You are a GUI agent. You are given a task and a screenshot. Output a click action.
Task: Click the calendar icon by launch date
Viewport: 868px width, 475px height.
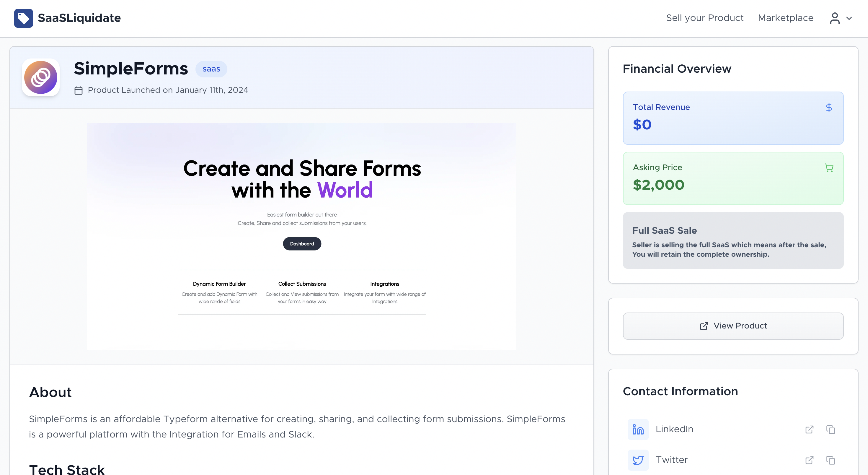tap(79, 90)
